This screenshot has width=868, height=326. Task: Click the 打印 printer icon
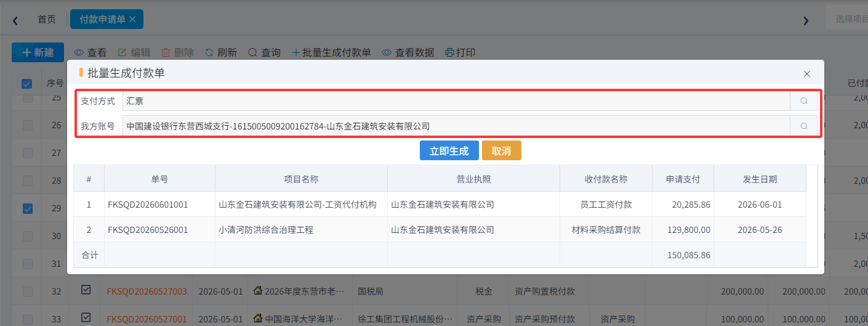tap(450, 53)
